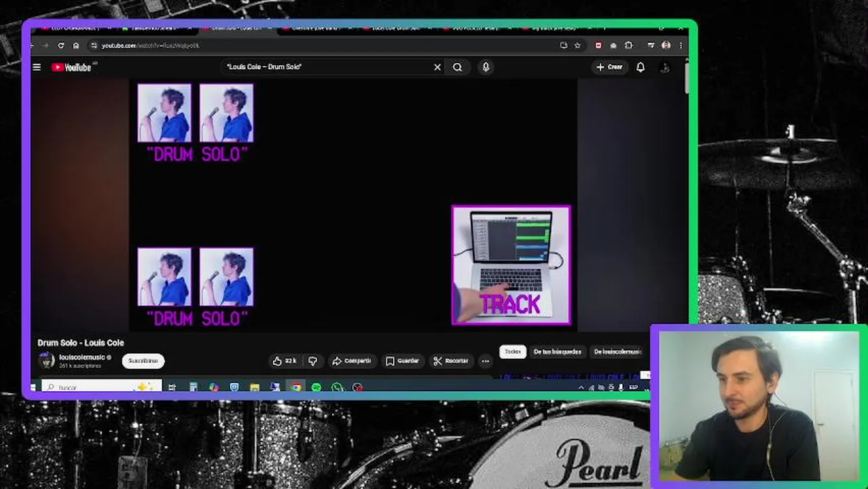Click the Drum Solo - Louis Cole title

81,343
